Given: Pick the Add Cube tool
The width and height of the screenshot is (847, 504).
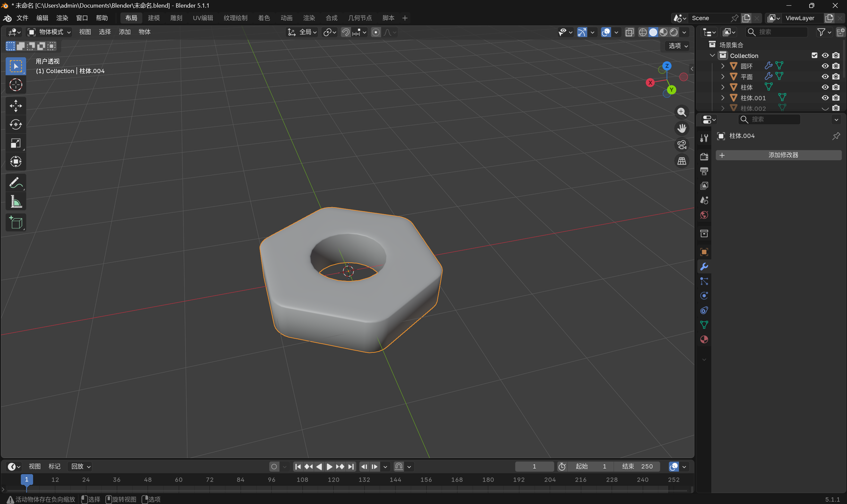Looking at the screenshot, I should click(x=16, y=223).
